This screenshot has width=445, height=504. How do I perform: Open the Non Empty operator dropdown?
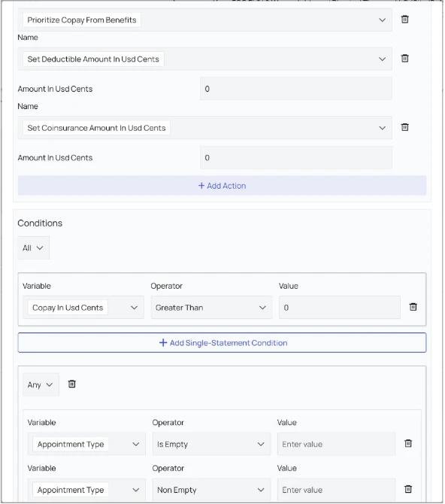tap(211, 490)
